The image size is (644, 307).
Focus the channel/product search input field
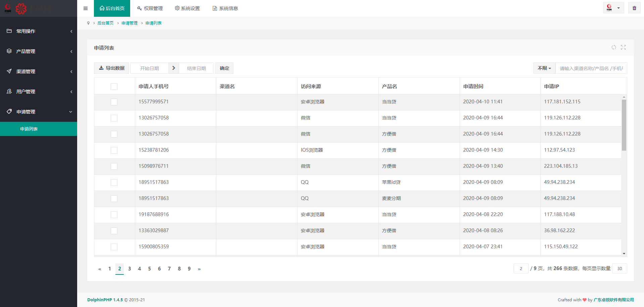[x=591, y=68]
